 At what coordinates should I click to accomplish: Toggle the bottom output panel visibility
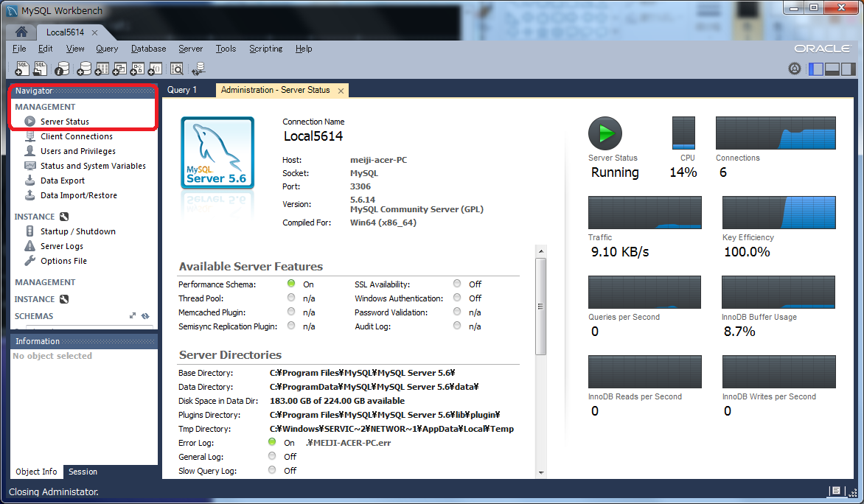pos(832,69)
